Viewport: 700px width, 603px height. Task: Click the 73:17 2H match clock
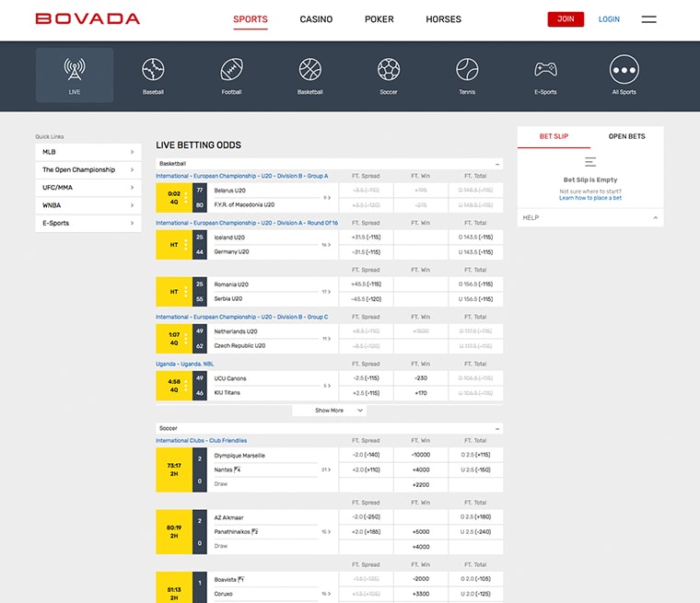point(174,470)
